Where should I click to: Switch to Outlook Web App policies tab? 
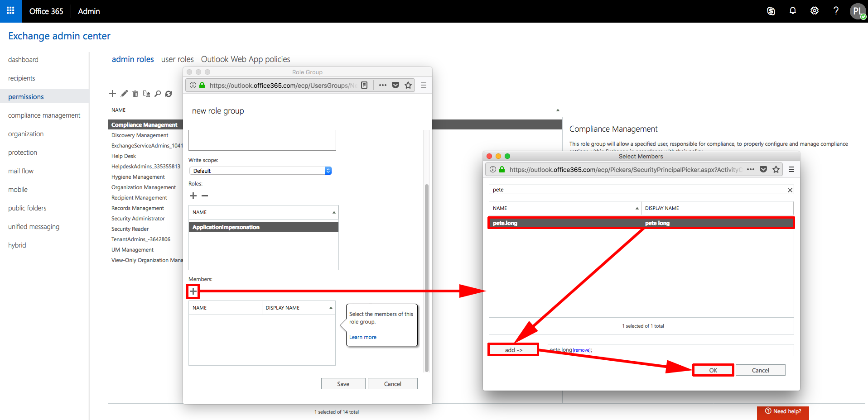click(x=246, y=59)
